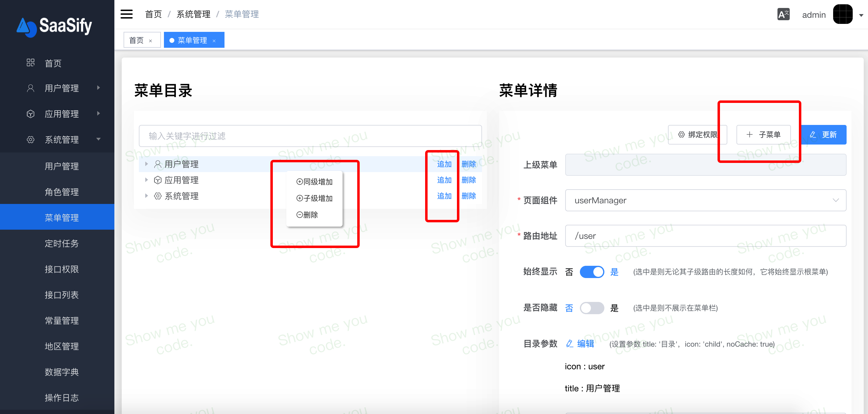Click the gear icon of 系统管理 tree row
The width and height of the screenshot is (868, 414).
click(157, 196)
